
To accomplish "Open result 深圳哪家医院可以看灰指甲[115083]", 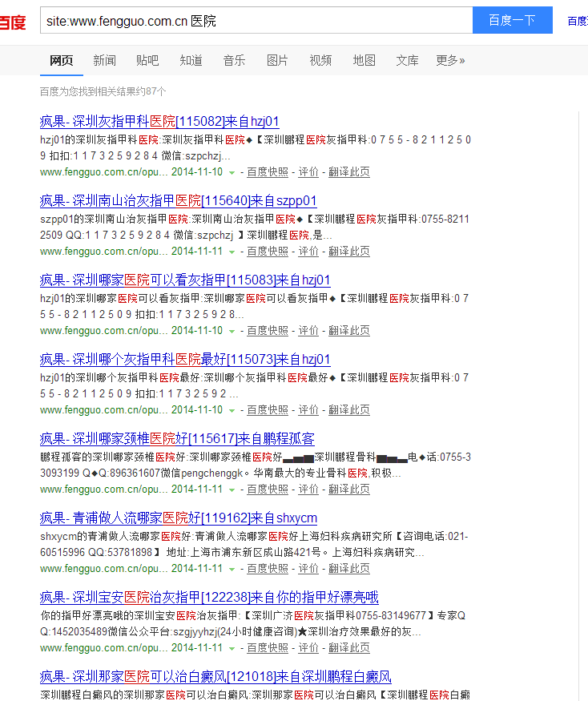I will click(x=185, y=280).
